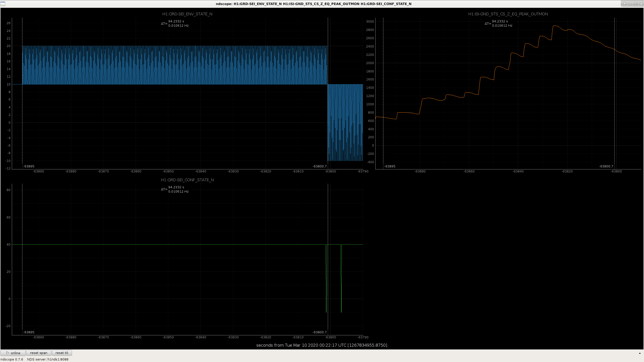644x362 pixels.
Task: Click the H1:GRD-SEI_ENV_STATE_N plot title
Action: (x=187, y=14)
